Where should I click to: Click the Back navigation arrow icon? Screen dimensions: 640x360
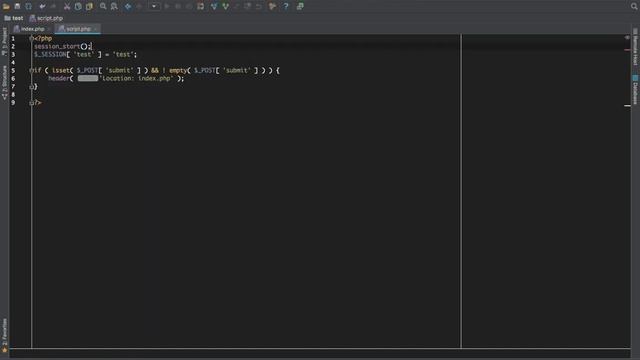coord(128,6)
